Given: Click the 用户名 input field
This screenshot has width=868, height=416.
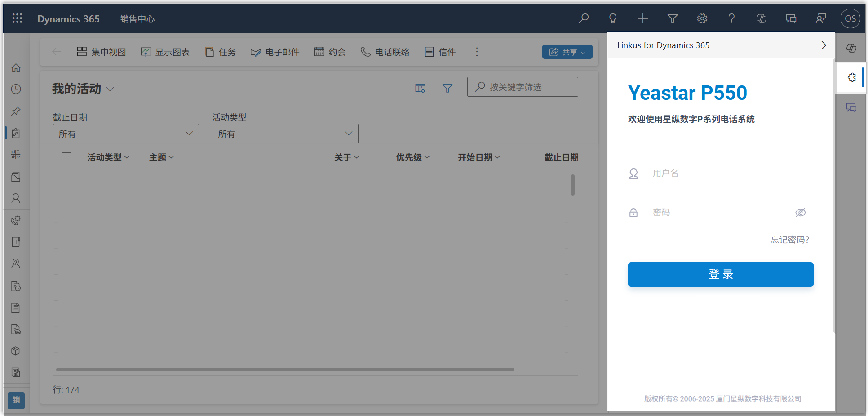Looking at the screenshot, I should coord(730,174).
